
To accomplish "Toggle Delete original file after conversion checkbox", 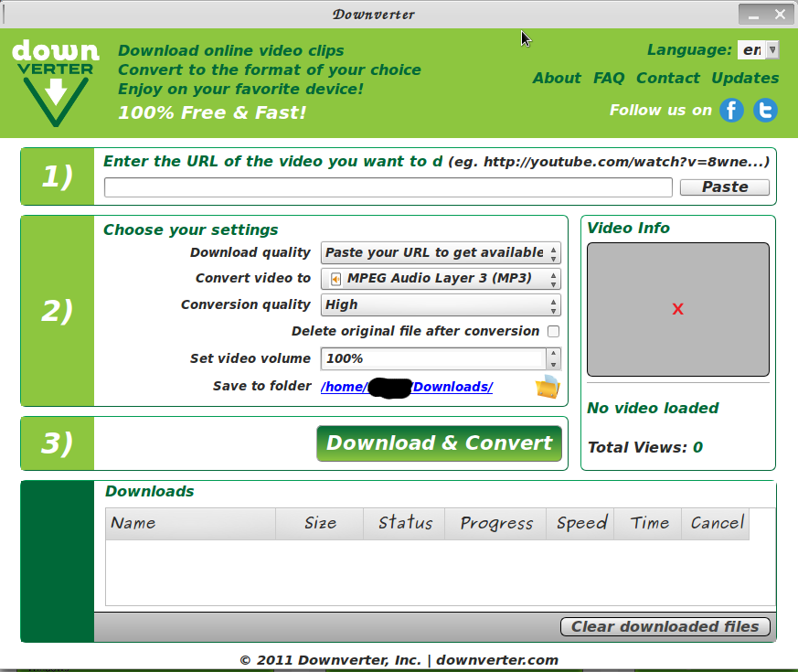I will tap(553, 331).
